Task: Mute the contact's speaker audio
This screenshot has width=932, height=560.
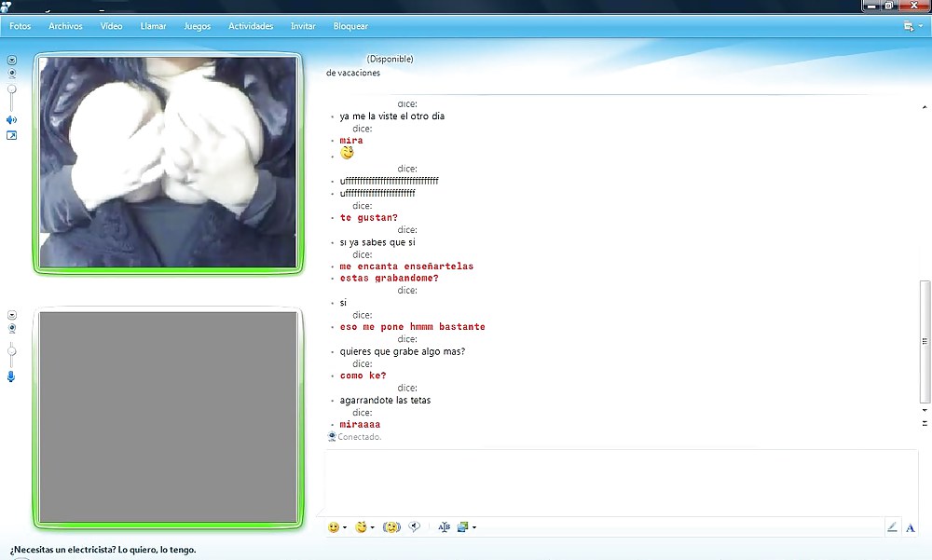Action: click(12, 119)
